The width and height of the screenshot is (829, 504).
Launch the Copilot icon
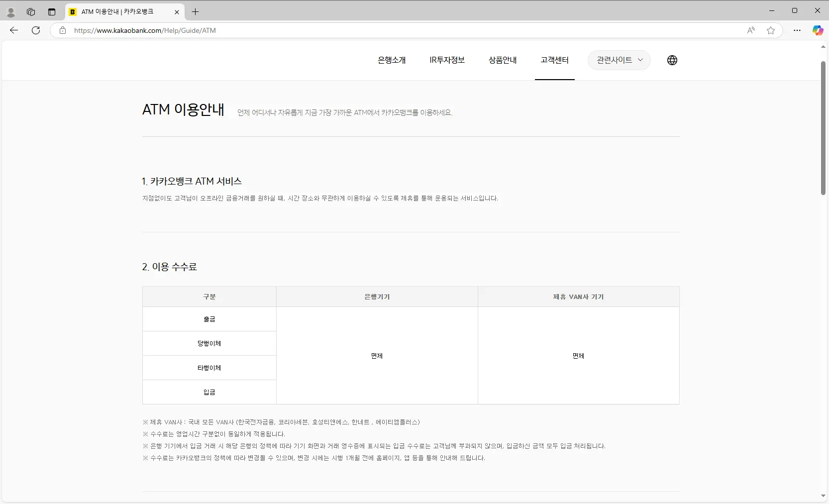tap(818, 30)
